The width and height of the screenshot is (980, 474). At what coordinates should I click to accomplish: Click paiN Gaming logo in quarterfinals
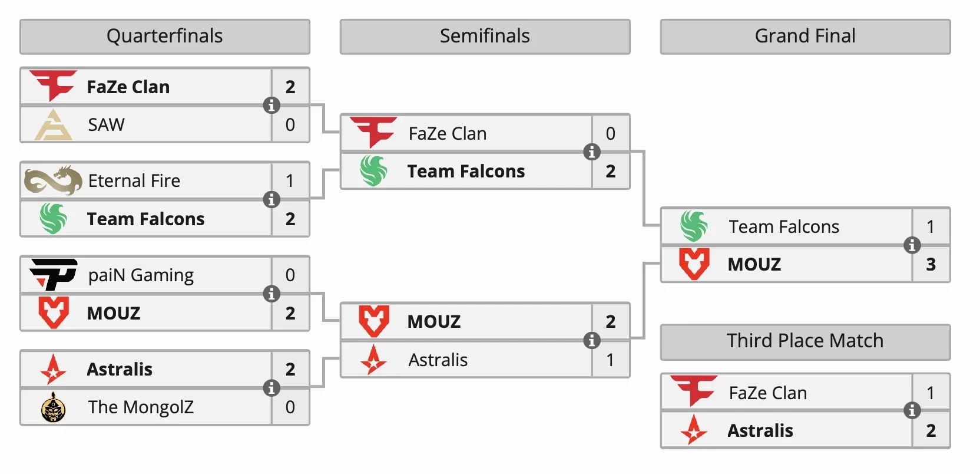(x=53, y=275)
